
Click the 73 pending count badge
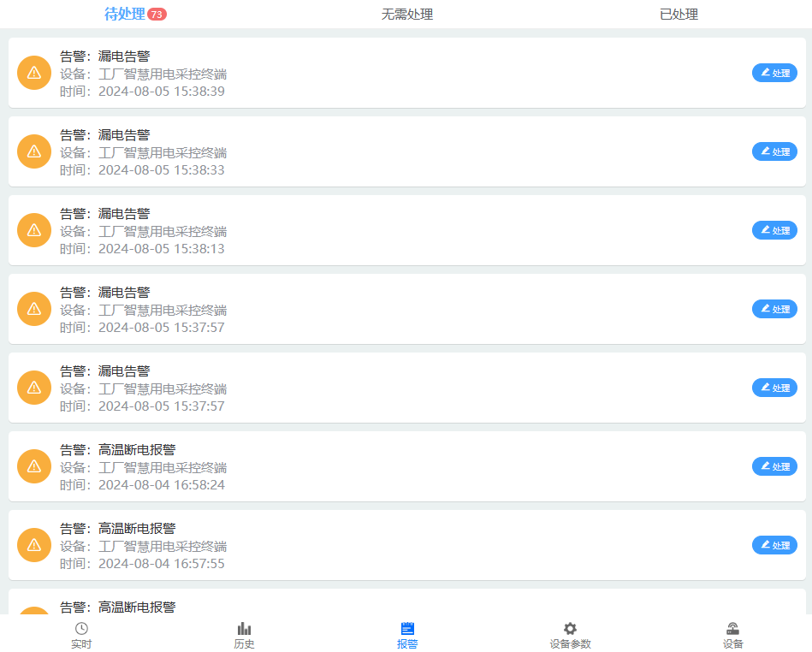tap(157, 15)
